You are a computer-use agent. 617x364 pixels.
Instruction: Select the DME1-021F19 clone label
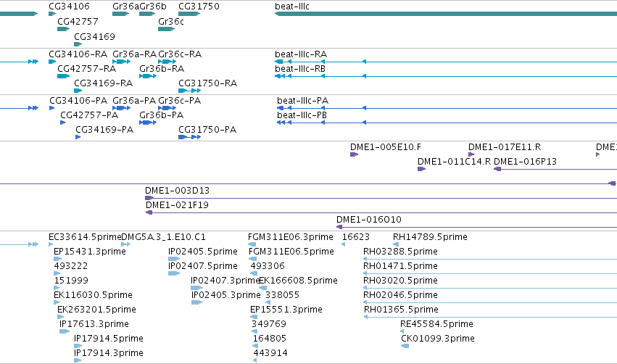[177, 205]
